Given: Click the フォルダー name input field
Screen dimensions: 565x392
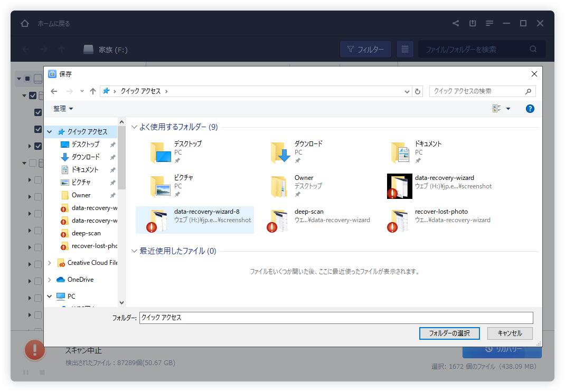Looking at the screenshot, I should point(336,318).
